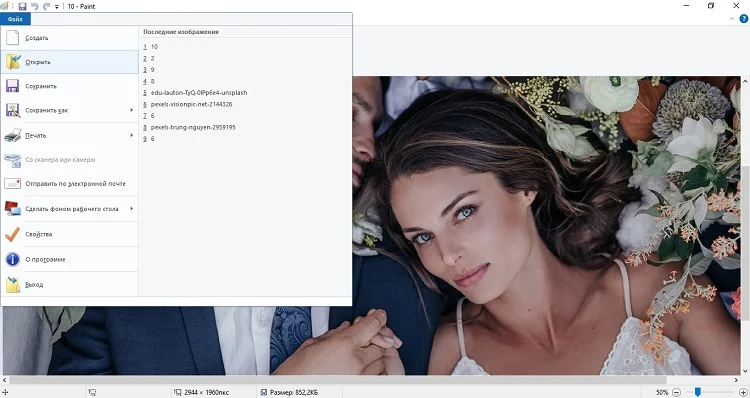Click the Создать new document icon
This screenshot has width=750, height=398.
[12, 37]
